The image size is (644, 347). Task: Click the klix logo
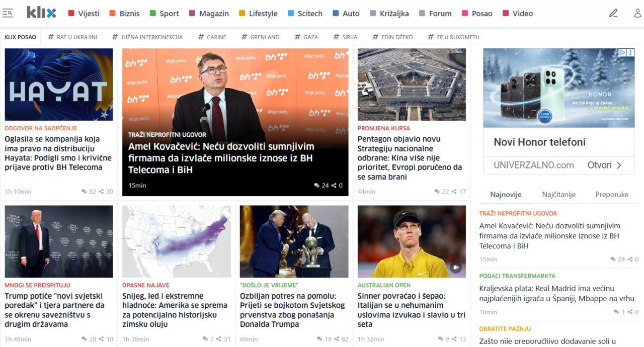[41, 13]
